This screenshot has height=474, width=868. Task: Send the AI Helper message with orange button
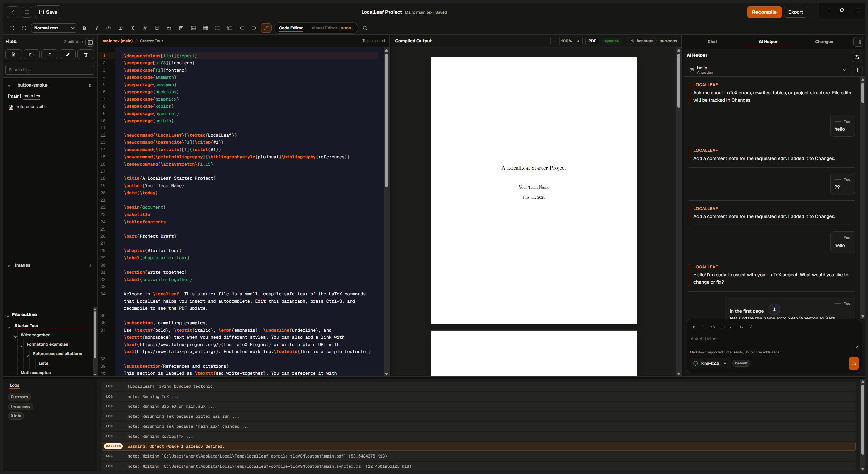(x=854, y=363)
